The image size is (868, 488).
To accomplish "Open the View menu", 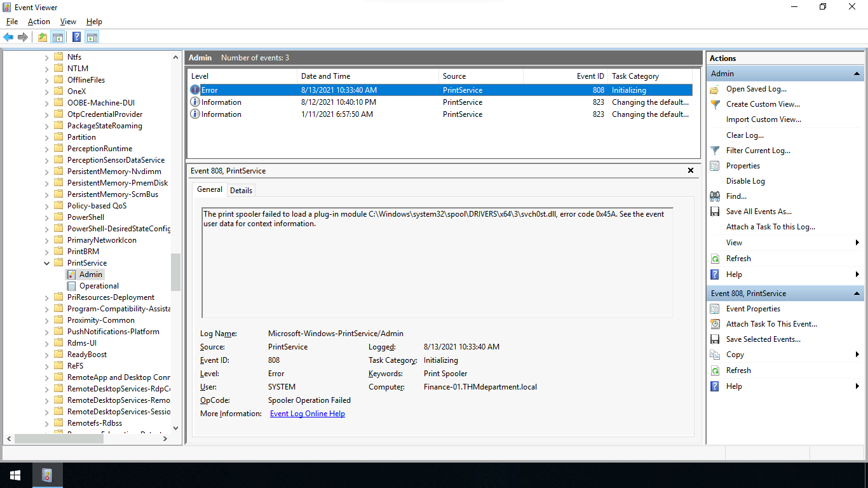I will point(68,22).
